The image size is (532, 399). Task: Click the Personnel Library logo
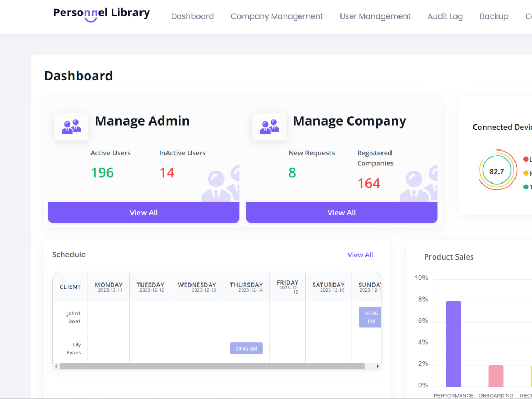(102, 14)
